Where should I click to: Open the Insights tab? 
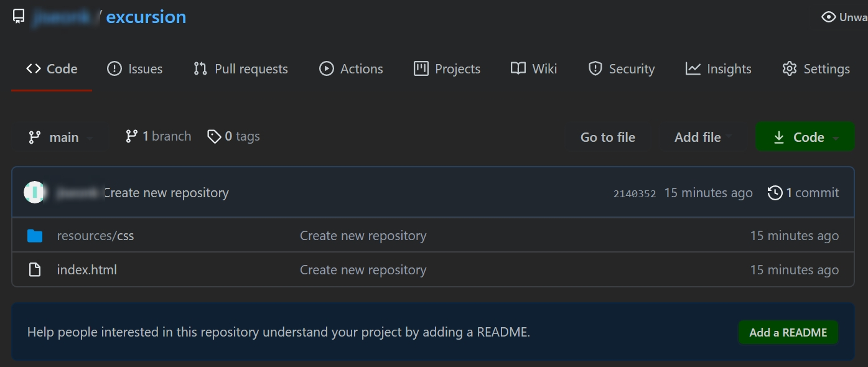pos(719,69)
